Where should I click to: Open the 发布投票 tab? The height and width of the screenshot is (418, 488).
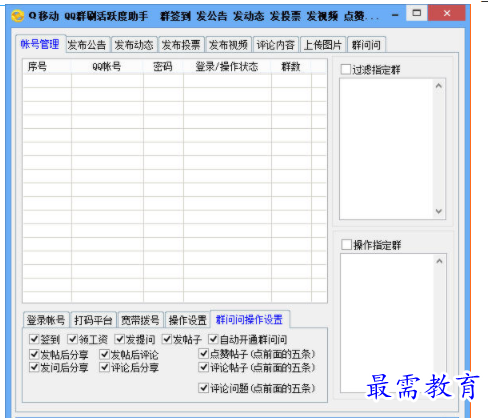click(x=181, y=45)
